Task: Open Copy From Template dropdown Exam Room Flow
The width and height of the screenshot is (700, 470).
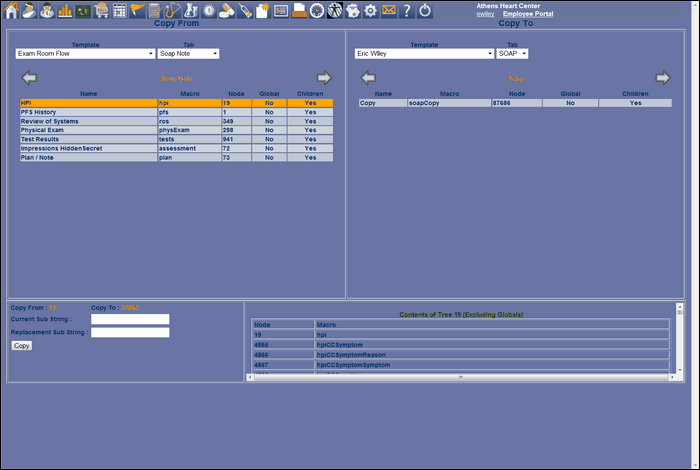Action: tap(85, 54)
